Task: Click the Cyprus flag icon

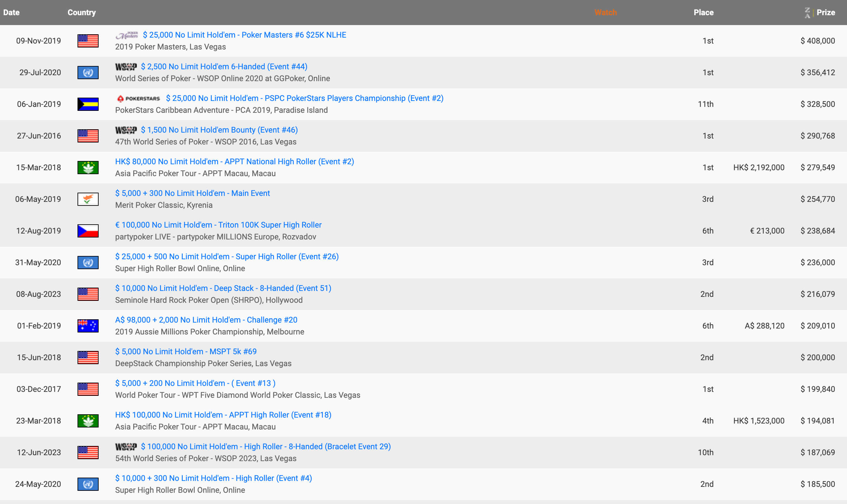Action: pyautogui.click(x=88, y=199)
